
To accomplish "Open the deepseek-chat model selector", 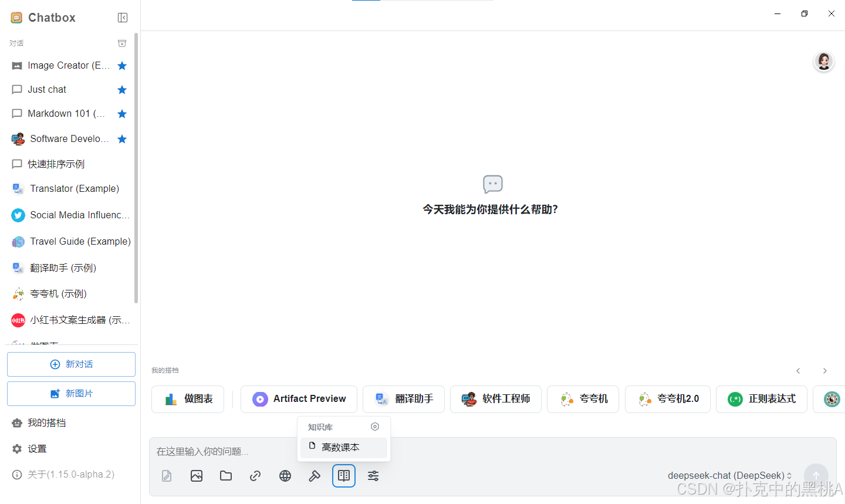I will pyautogui.click(x=730, y=476).
